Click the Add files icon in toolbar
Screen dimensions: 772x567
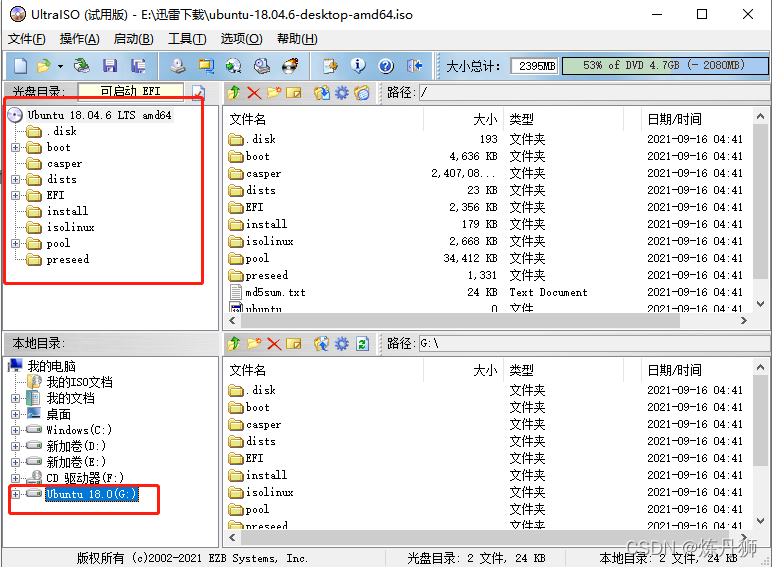coord(330,66)
